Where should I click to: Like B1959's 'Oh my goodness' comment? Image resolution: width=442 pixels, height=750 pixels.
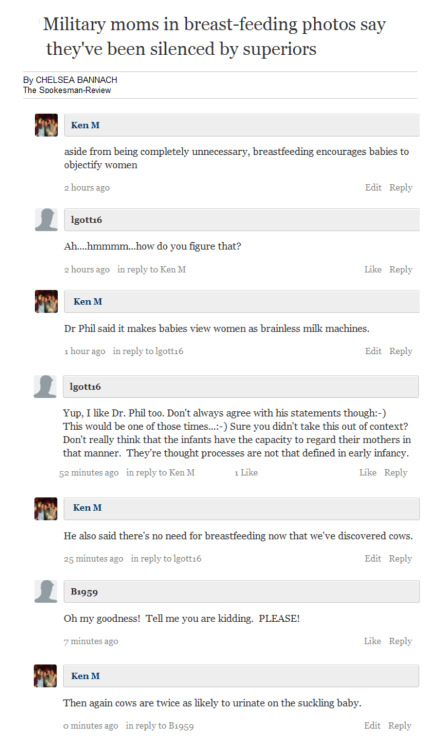(373, 641)
